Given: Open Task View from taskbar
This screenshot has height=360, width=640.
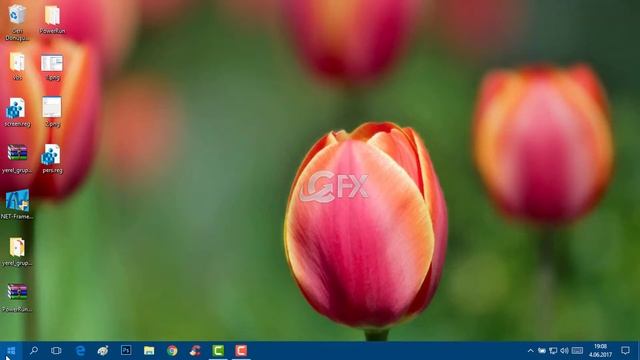Looking at the screenshot, I should 56,351.
